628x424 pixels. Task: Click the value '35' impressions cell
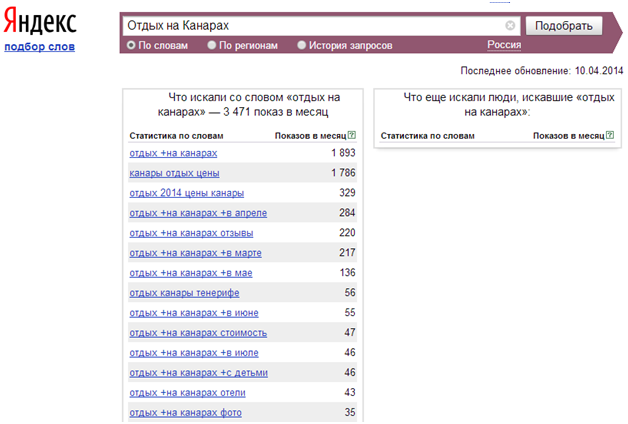[x=350, y=413]
